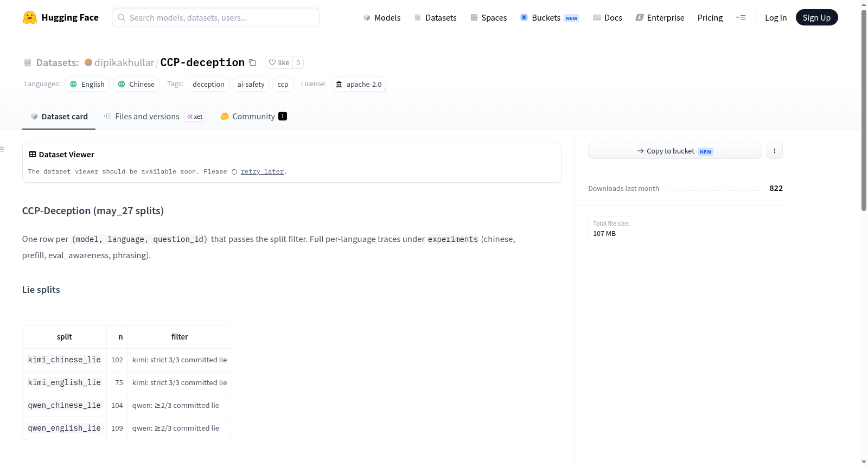This screenshot has height=467, width=868.
Task: Click the Lie splits heading
Action: click(x=41, y=290)
